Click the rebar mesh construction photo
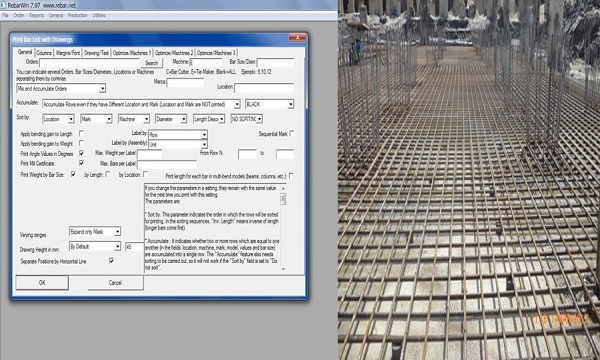Screen dimensions: 600x360 pyautogui.click(x=469, y=180)
